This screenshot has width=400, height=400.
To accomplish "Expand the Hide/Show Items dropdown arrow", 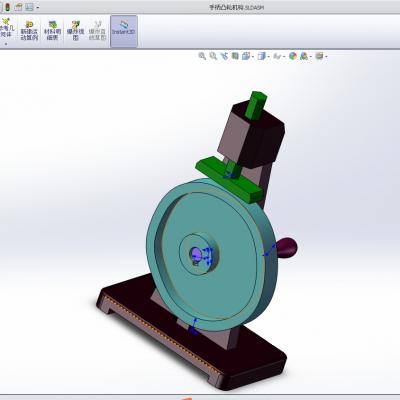I will pos(284,57).
